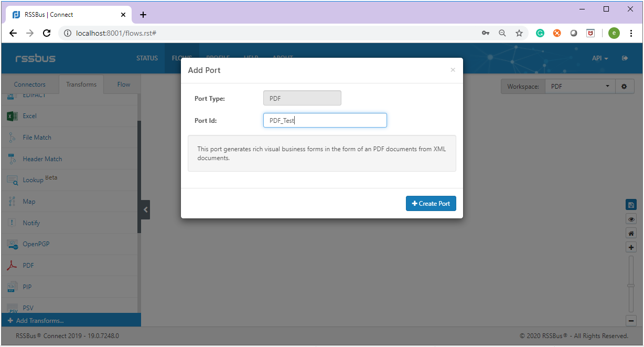644x347 pixels.
Task: Click the logout icon in header
Action: point(625,58)
